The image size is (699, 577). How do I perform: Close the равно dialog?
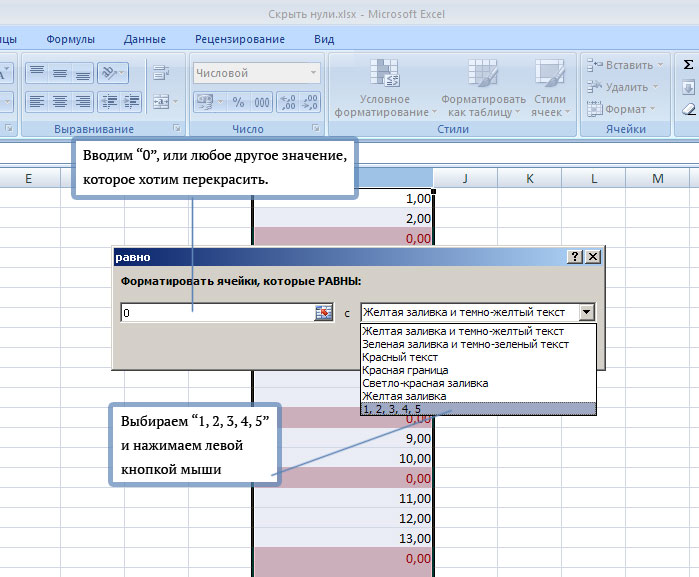click(593, 256)
